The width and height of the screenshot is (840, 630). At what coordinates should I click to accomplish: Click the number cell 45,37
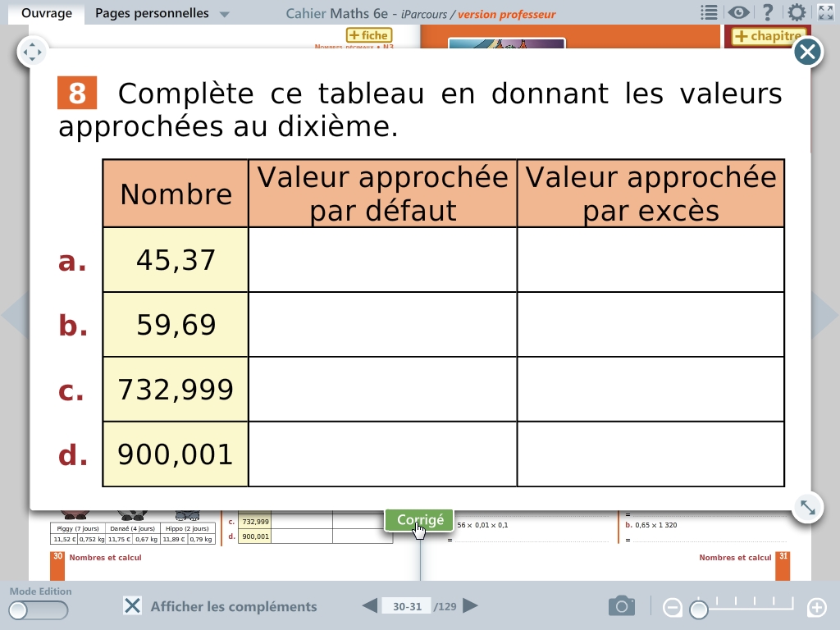176,260
